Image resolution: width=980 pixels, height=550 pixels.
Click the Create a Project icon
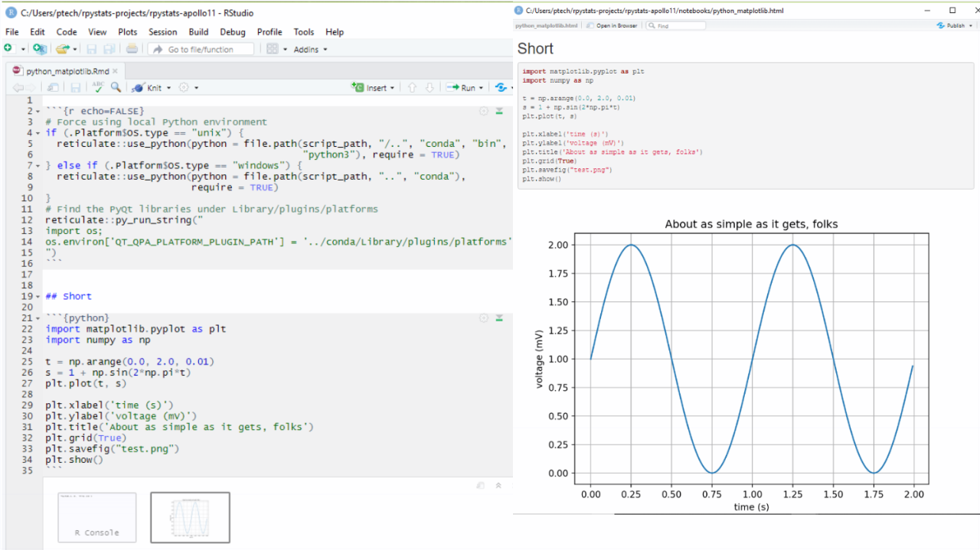40,49
